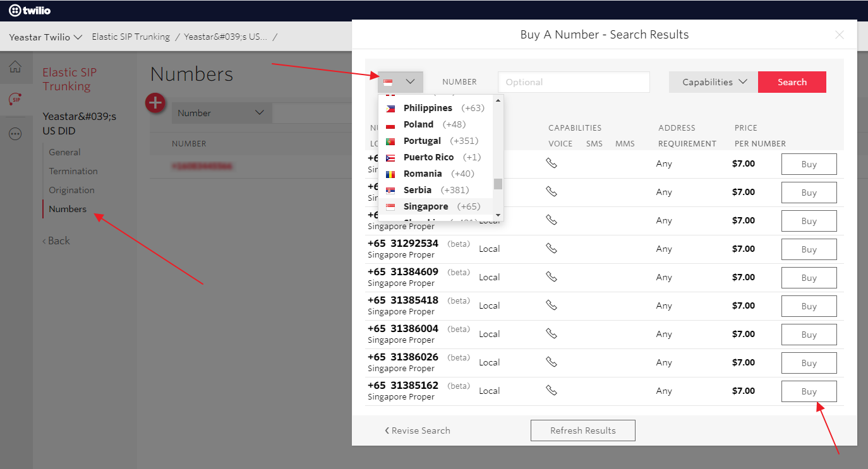Click $7.00 price for +65 31385162
This screenshot has height=469, width=868.
click(x=744, y=391)
